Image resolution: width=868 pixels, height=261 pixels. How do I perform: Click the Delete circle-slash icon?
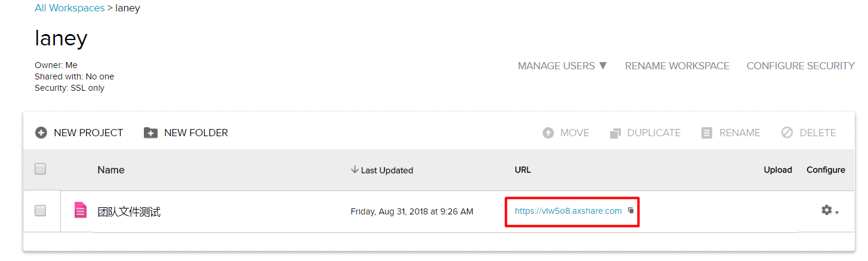(x=787, y=133)
